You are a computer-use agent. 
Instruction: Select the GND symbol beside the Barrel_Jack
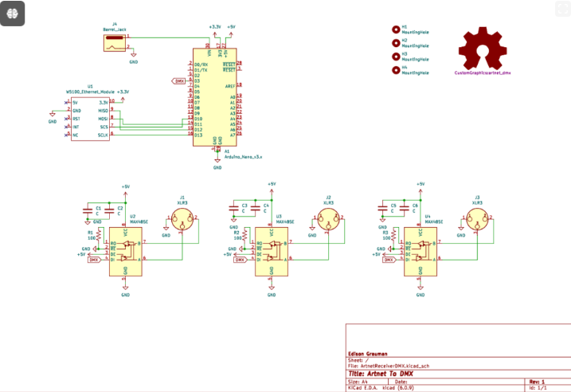click(x=134, y=58)
